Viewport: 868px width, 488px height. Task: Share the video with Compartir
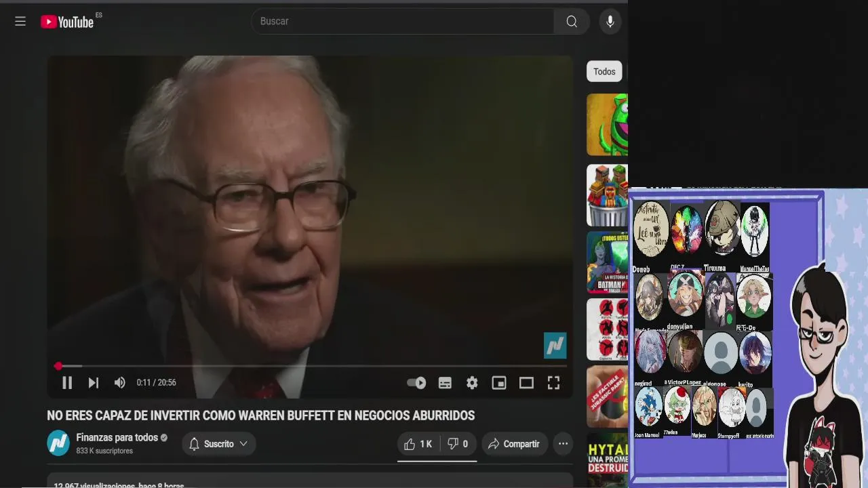(515, 444)
